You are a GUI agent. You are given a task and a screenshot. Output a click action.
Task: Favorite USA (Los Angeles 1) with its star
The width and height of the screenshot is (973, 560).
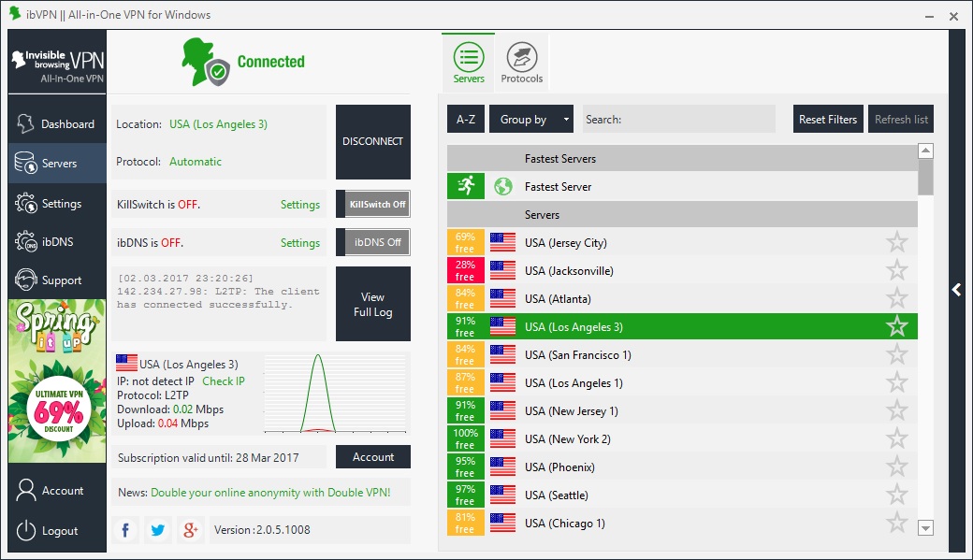pos(896,382)
